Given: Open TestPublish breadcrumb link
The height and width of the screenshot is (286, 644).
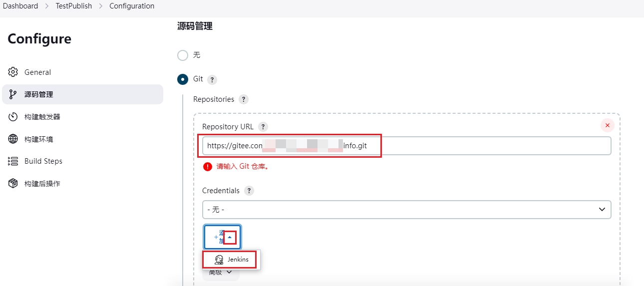Looking at the screenshot, I should 73,6.
